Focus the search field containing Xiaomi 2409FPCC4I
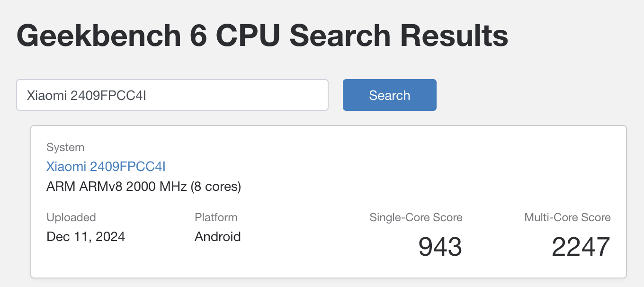Image resolution: width=644 pixels, height=287 pixels. (x=172, y=95)
